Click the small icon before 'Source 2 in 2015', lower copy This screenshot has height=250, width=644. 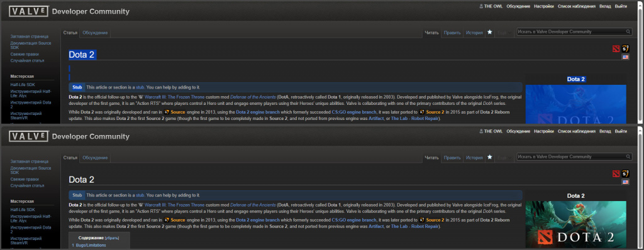coord(422,220)
